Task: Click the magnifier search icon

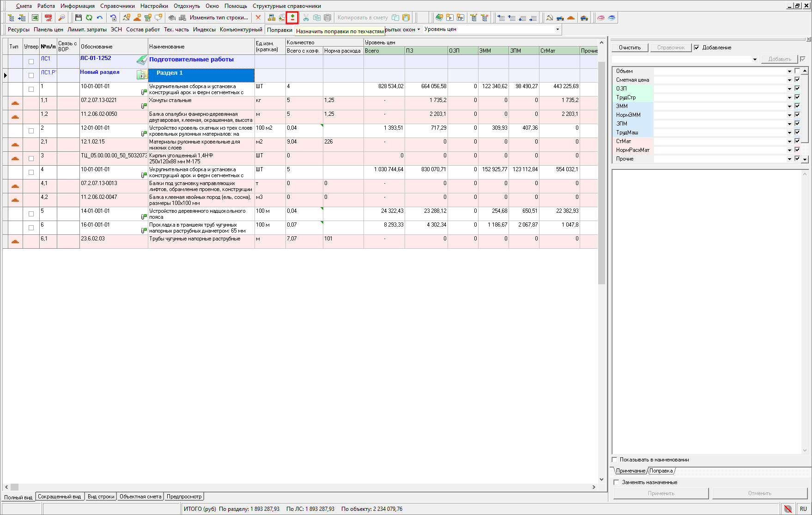Action: pyautogui.click(x=61, y=18)
